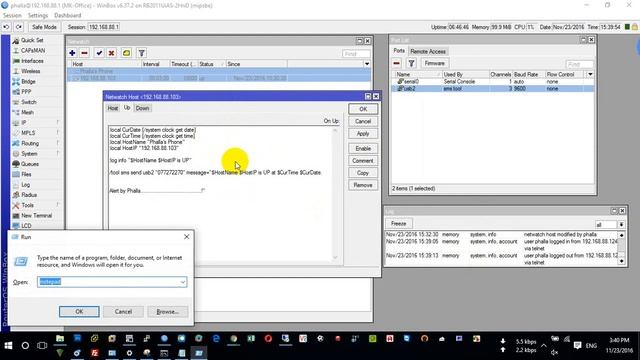Open CAPsMAN sidebar item
The height and width of the screenshot is (360, 640).
tap(33, 51)
